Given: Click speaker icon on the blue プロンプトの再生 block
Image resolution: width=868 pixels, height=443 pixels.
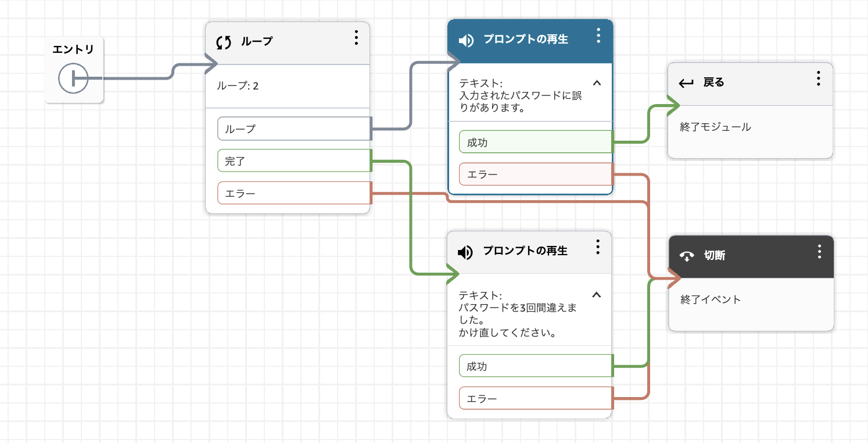Looking at the screenshot, I should click(466, 41).
